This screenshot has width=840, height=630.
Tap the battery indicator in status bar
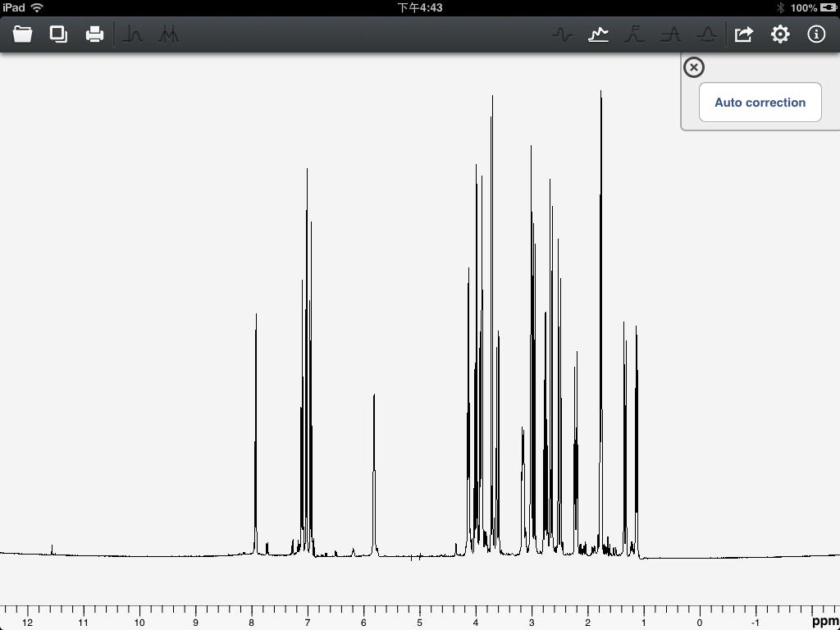coord(829,7)
